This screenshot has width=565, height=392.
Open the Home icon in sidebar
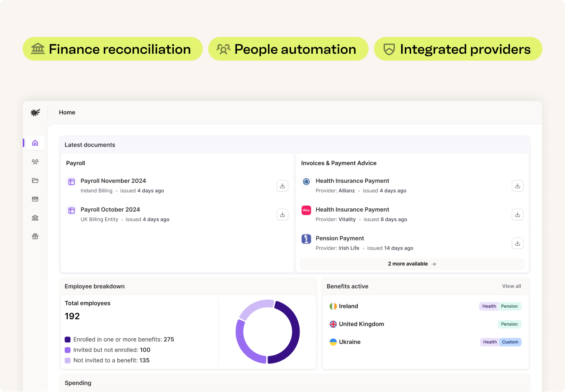(x=35, y=143)
